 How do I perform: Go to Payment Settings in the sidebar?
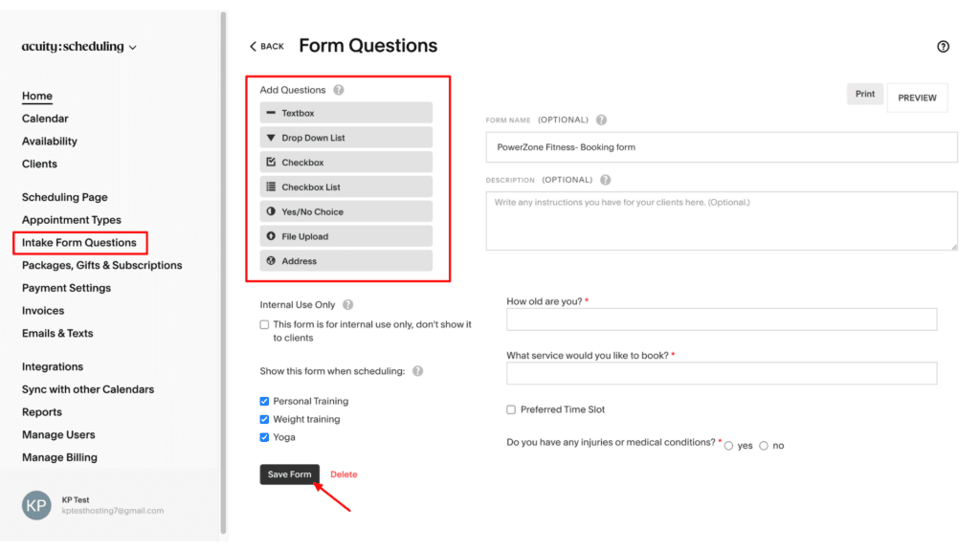click(x=66, y=287)
